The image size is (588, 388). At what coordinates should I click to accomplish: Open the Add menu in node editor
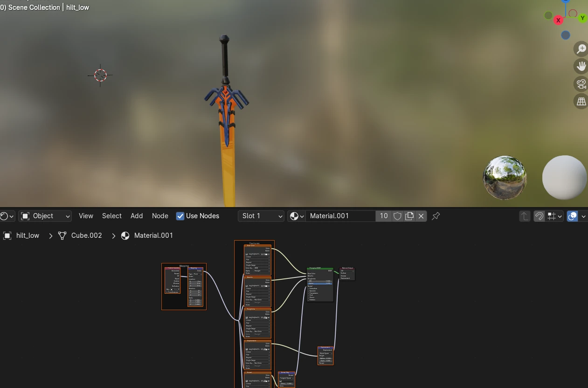pos(137,216)
